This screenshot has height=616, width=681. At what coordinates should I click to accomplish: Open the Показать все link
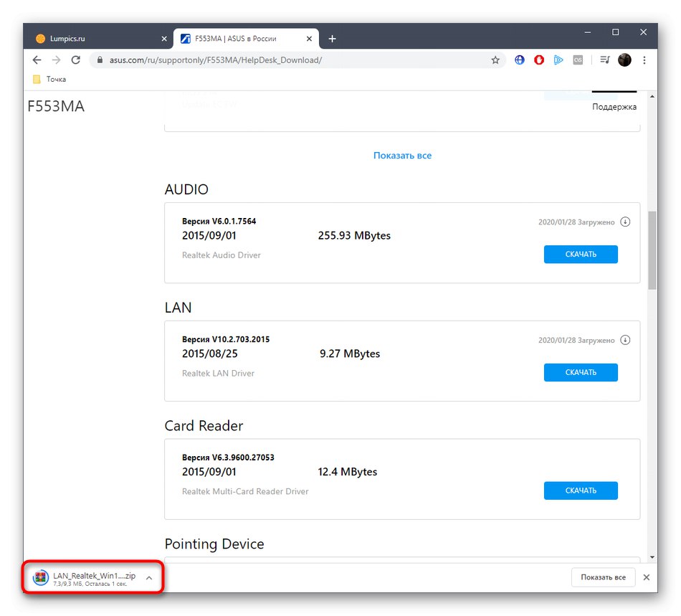(402, 155)
